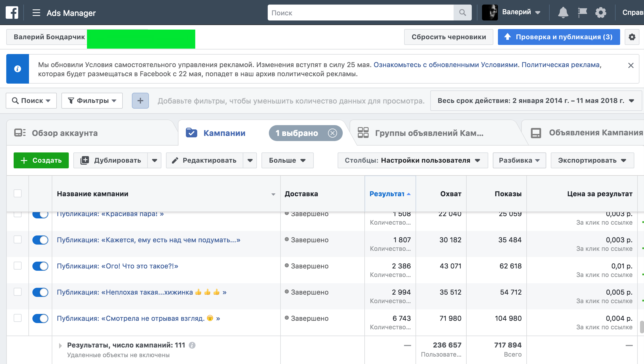This screenshot has width=644, height=364.
Task: Click Валерий profile avatar
Action: pyautogui.click(x=490, y=13)
